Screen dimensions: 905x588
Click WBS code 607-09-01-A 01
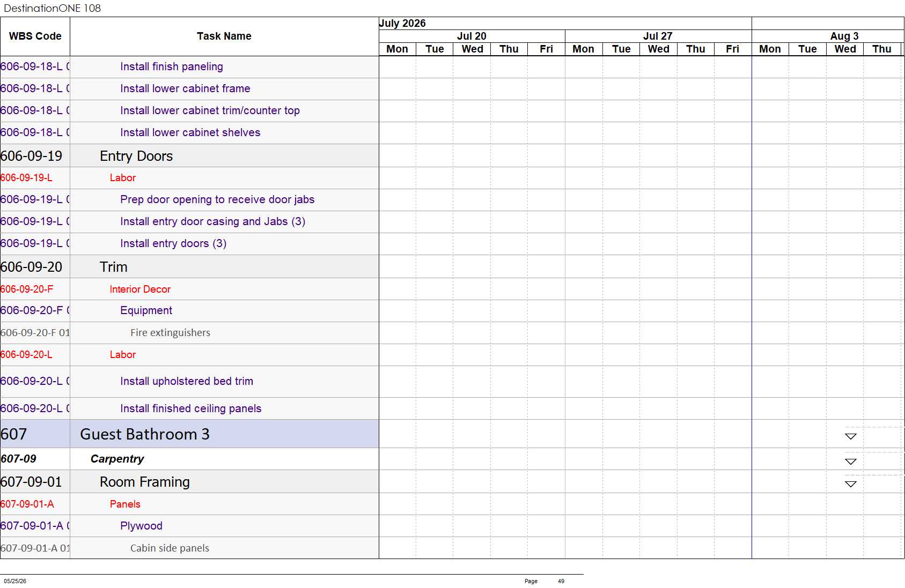coord(35,548)
